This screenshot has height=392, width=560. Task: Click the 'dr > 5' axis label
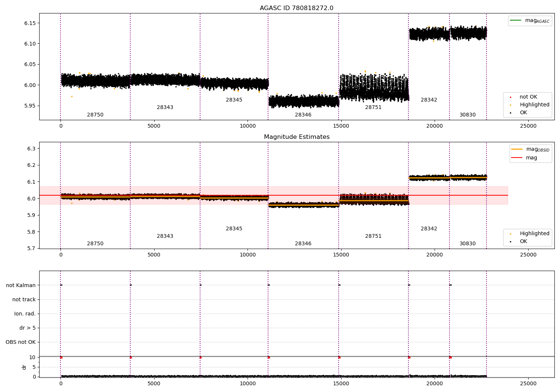click(x=28, y=328)
